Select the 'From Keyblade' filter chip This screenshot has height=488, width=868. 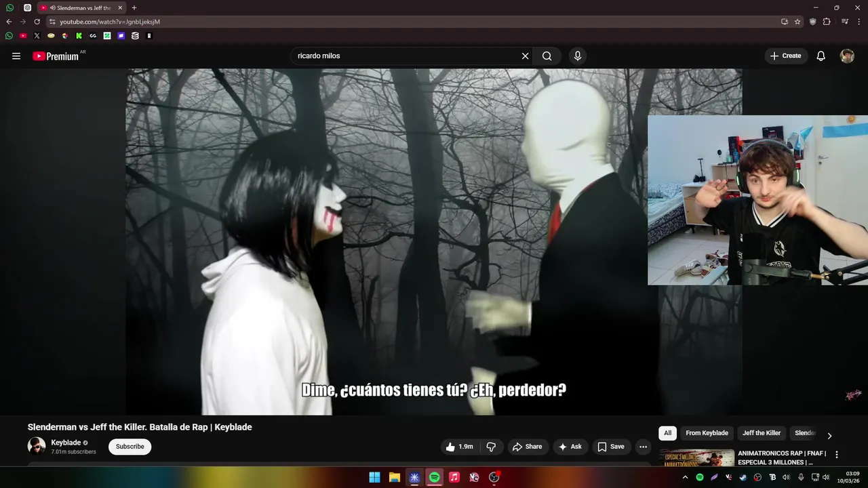pos(707,433)
